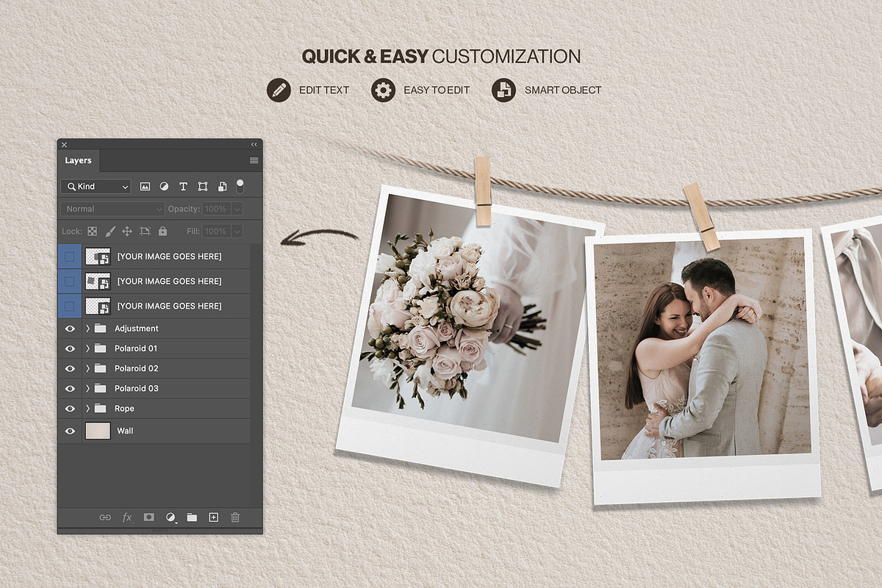Screen dimensions: 882x588
Task: Filter layers by type layers icon
Action: (x=183, y=187)
